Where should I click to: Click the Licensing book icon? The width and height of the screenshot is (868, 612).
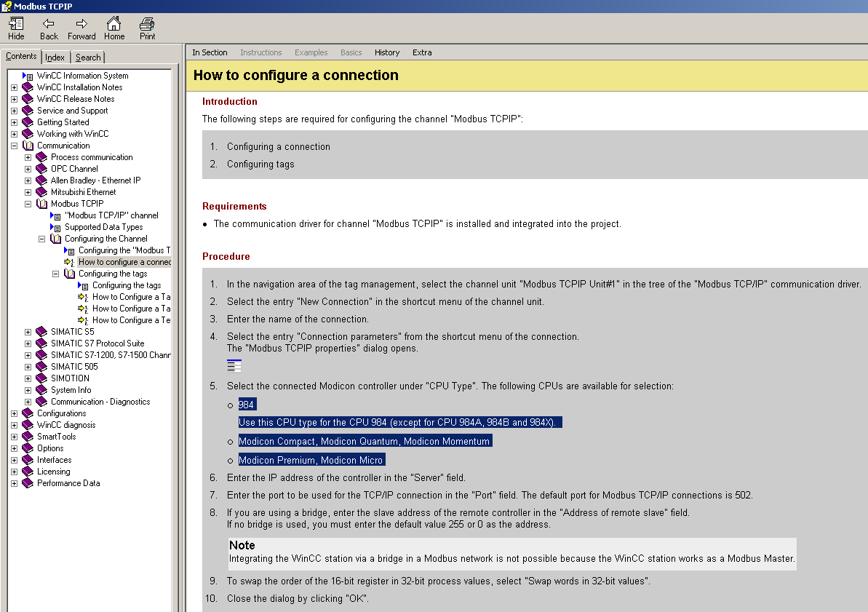(28, 472)
